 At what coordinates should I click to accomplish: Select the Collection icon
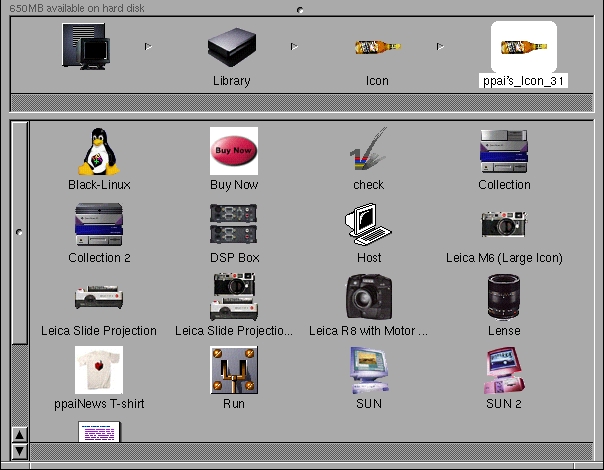[504, 152]
